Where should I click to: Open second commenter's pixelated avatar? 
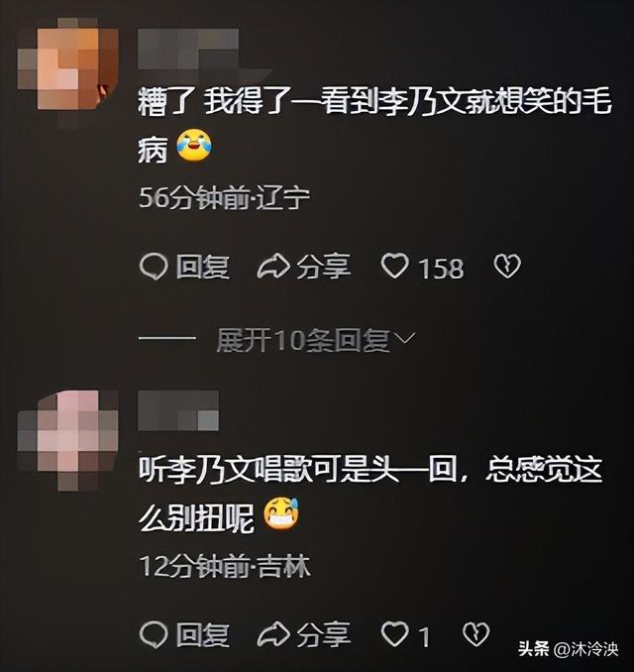click(68, 440)
